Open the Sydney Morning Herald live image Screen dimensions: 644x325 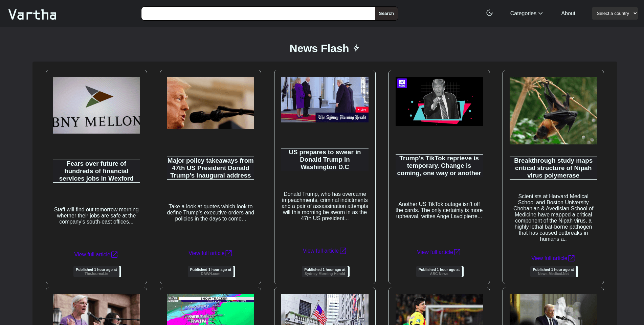325,99
